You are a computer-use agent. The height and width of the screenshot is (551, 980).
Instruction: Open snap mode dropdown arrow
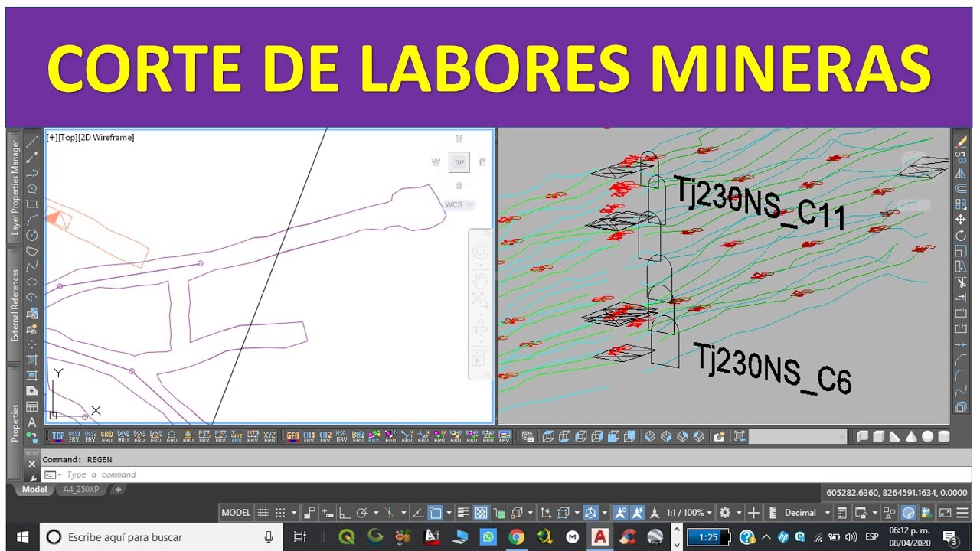[295, 512]
